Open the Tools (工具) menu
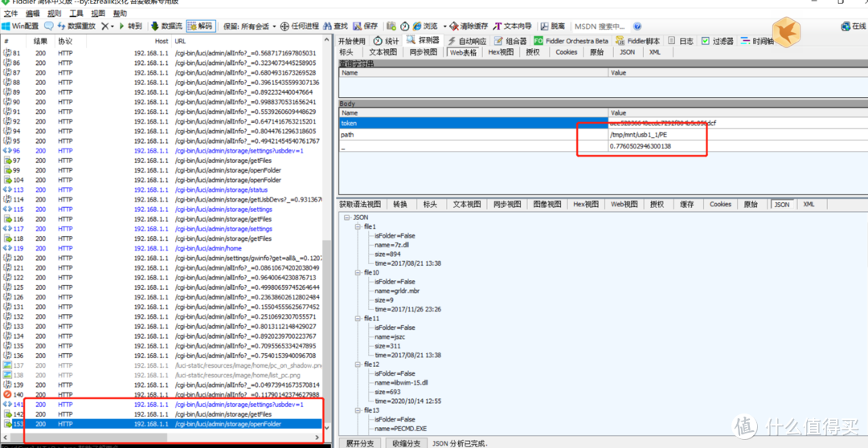The width and height of the screenshot is (868, 448). click(76, 14)
